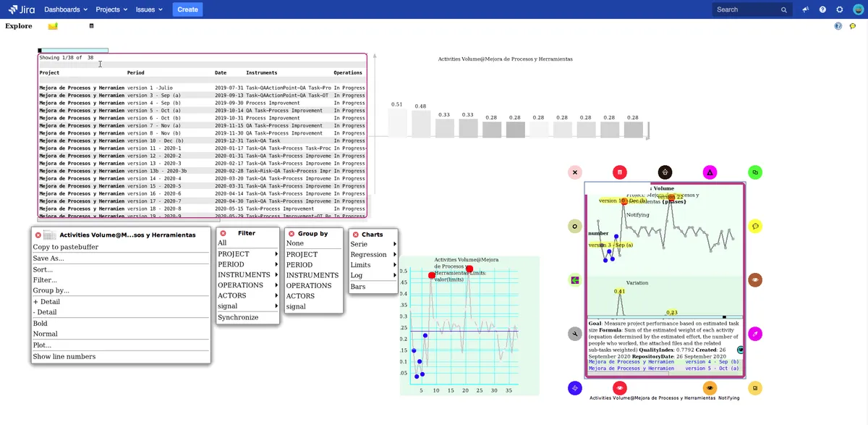This screenshot has height=425, width=868.
Task: Close the Activities Volume context menu
Action: [38, 235]
